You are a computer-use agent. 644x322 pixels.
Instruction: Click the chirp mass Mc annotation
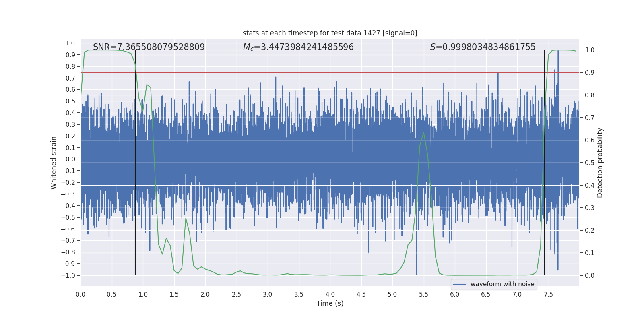tap(298, 47)
